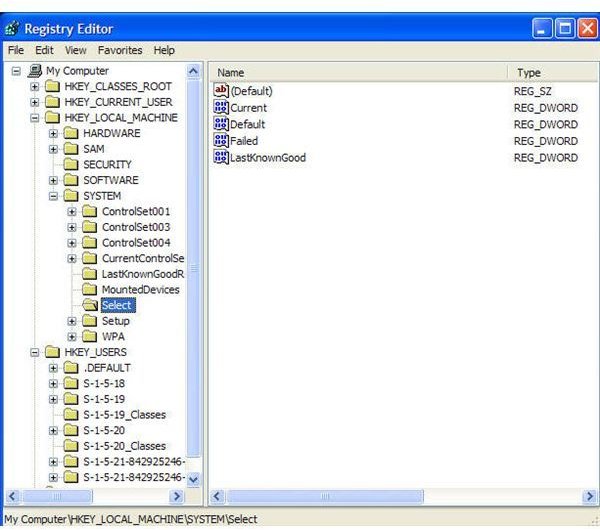Click the HARDWARE folder icon
The width and height of the screenshot is (600, 530).
coord(71,133)
